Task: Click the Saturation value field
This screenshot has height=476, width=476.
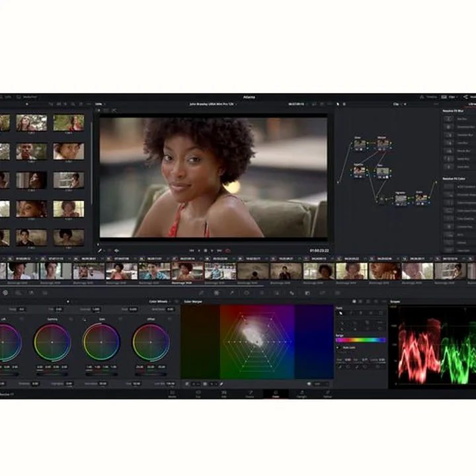Action: point(103,383)
